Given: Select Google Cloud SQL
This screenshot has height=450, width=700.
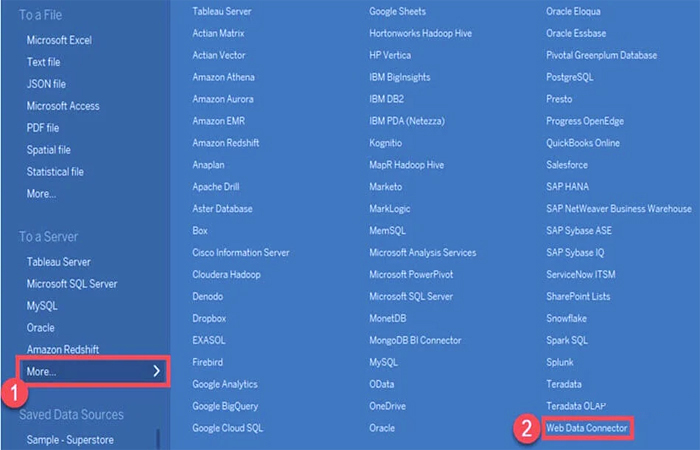Looking at the screenshot, I should click(x=228, y=428).
